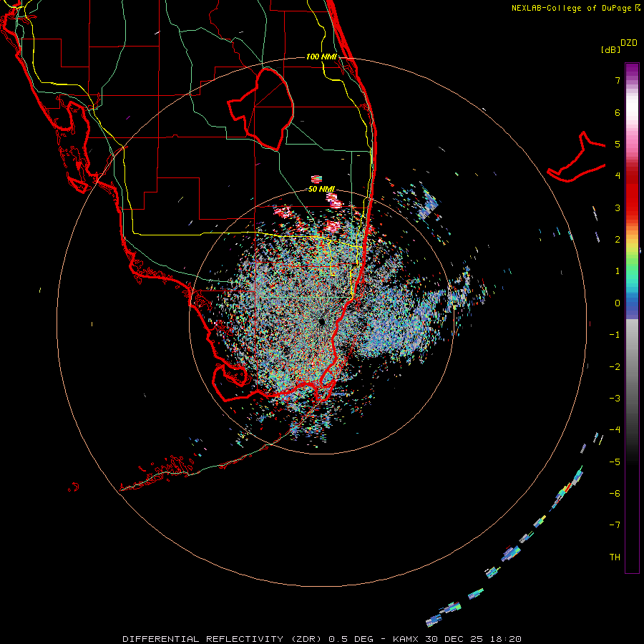This screenshot has height=644, width=644.
Task: Click the -6 value on the color scale
Action: (x=615, y=494)
